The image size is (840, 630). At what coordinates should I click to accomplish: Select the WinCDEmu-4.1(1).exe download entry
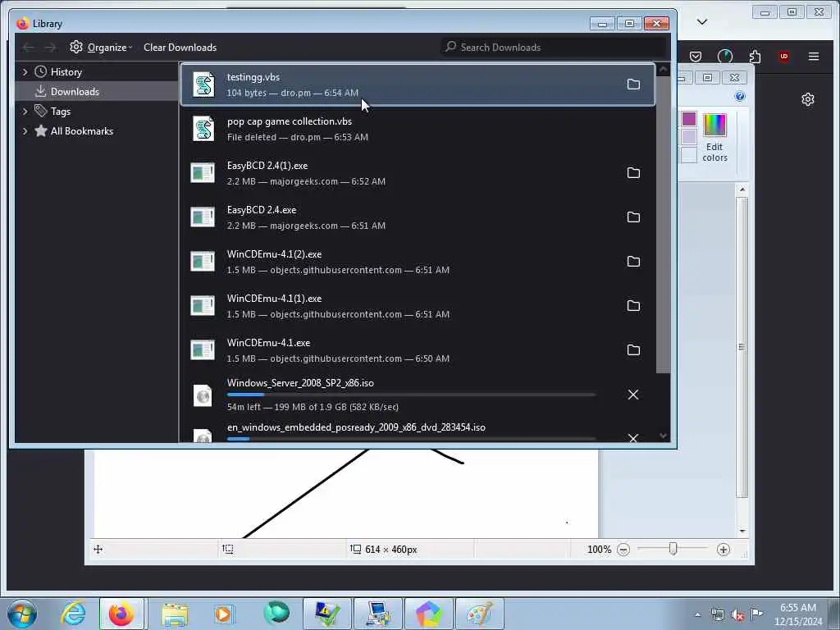[418, 306]
